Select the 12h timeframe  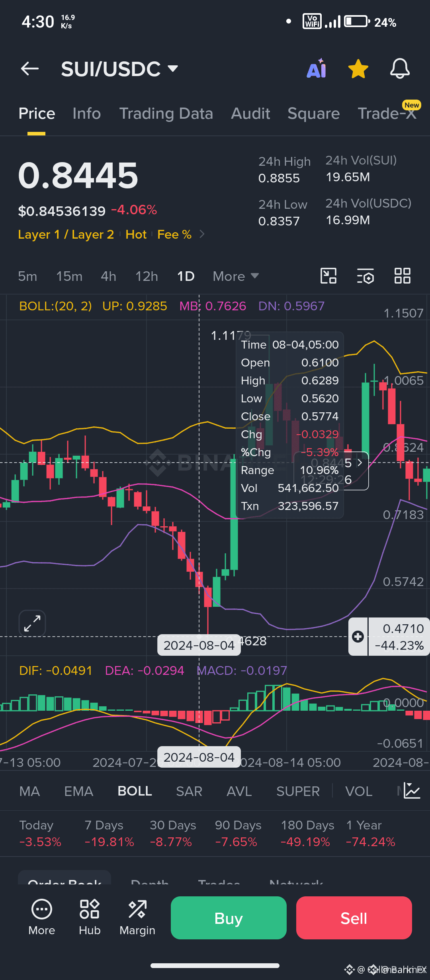[147, 276]
